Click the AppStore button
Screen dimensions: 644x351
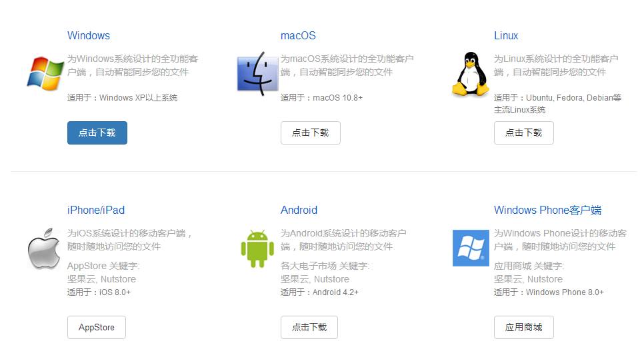pyautogui.click(x=97, y=327)
